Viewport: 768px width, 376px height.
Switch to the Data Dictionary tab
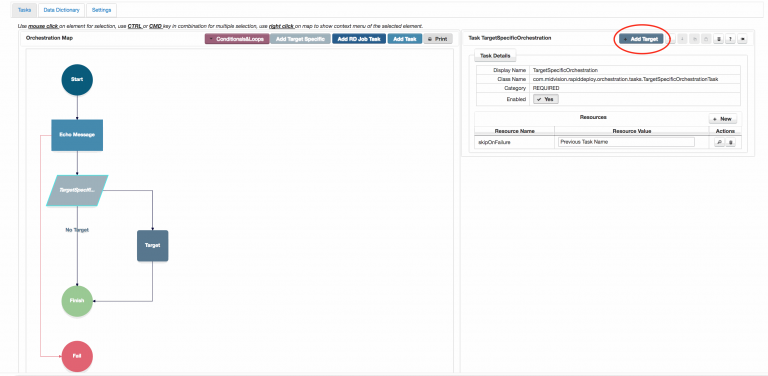61,10
